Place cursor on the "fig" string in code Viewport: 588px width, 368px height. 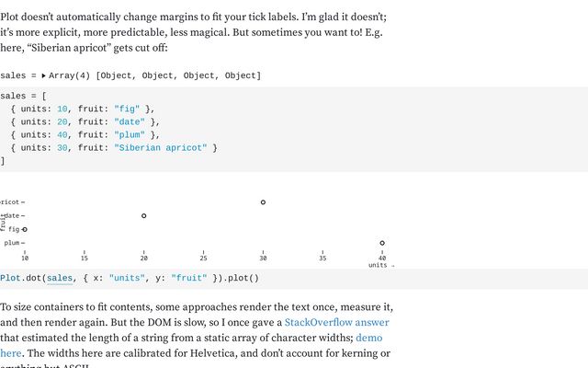tap(127, 109)
